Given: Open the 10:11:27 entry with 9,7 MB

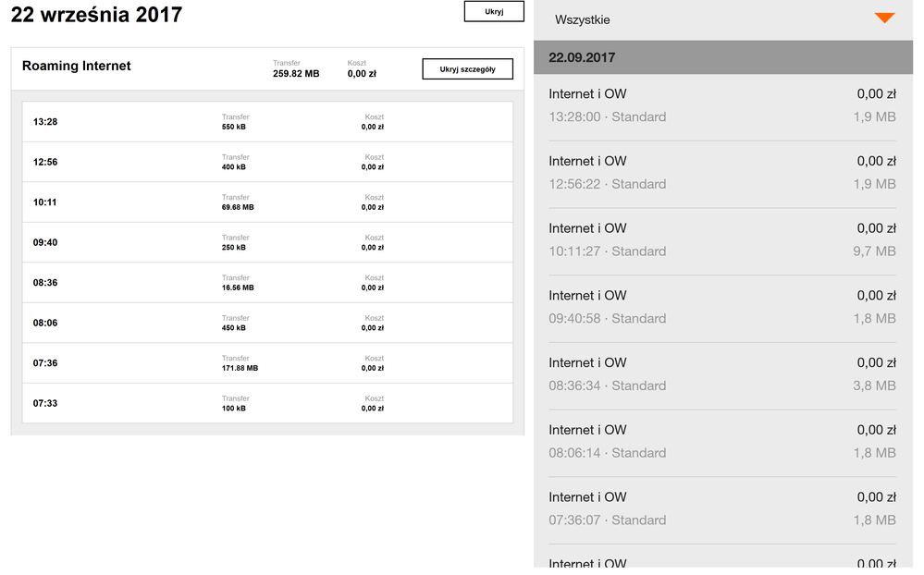Looking at the screenshot, I should click(x=721, y=240).
